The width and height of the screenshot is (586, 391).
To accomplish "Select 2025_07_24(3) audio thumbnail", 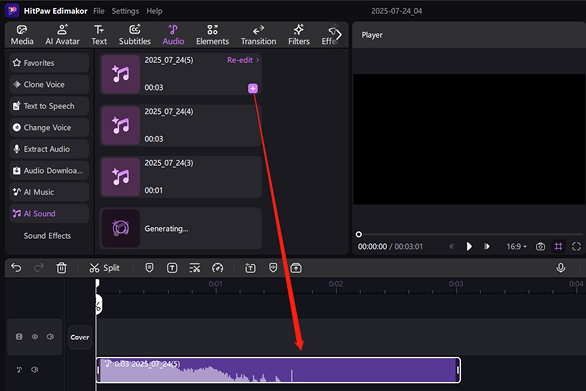I will click(121, 177).
